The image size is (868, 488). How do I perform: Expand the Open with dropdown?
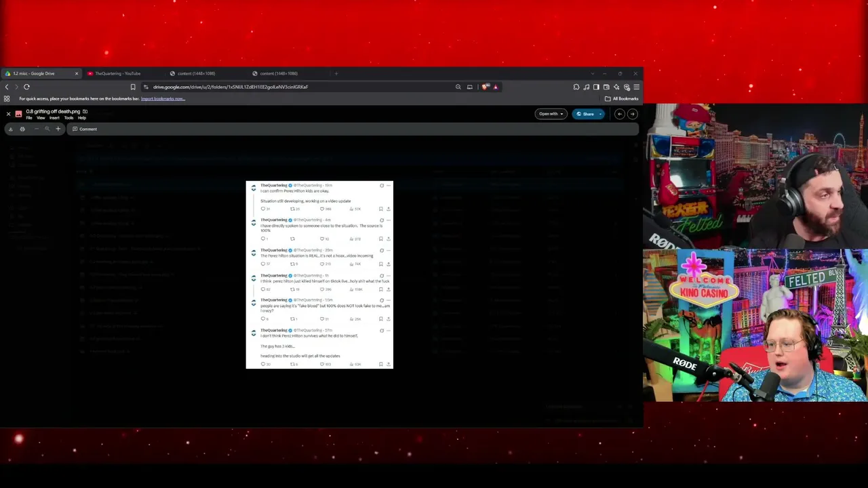551,114
